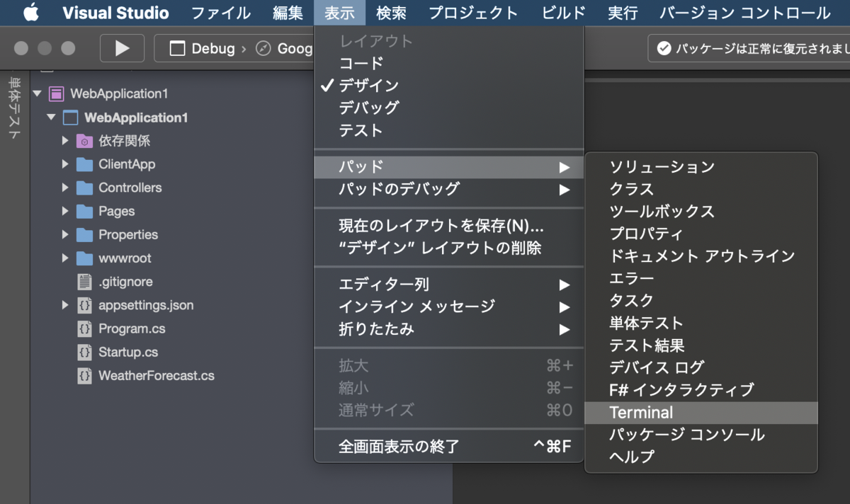The height and width of the screenshot is (504, 850).
Task: Click "デザイン" レイアウトの削除
Action: coord(448,248)
